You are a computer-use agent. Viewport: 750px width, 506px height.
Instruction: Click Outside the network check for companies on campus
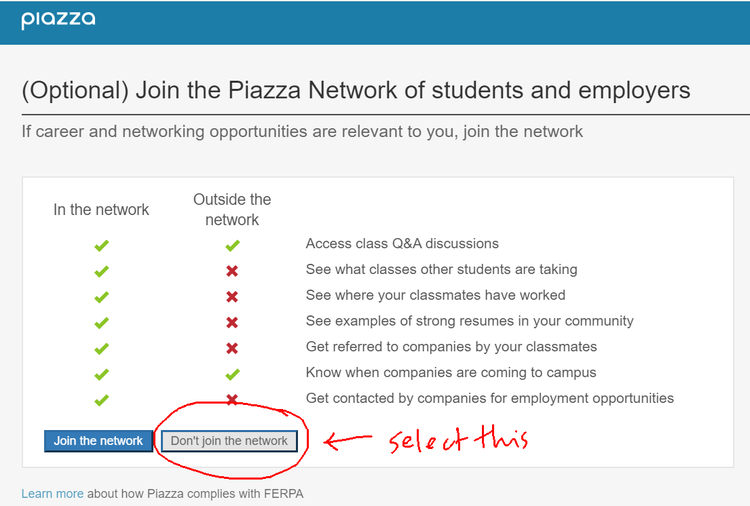(232, 374)
